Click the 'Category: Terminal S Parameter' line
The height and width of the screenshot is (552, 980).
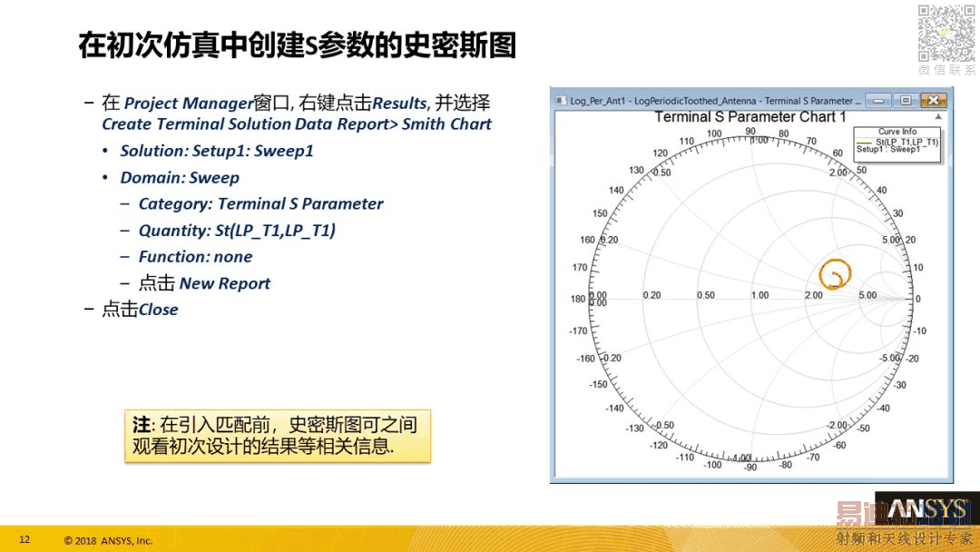click(x=260, y=203)
